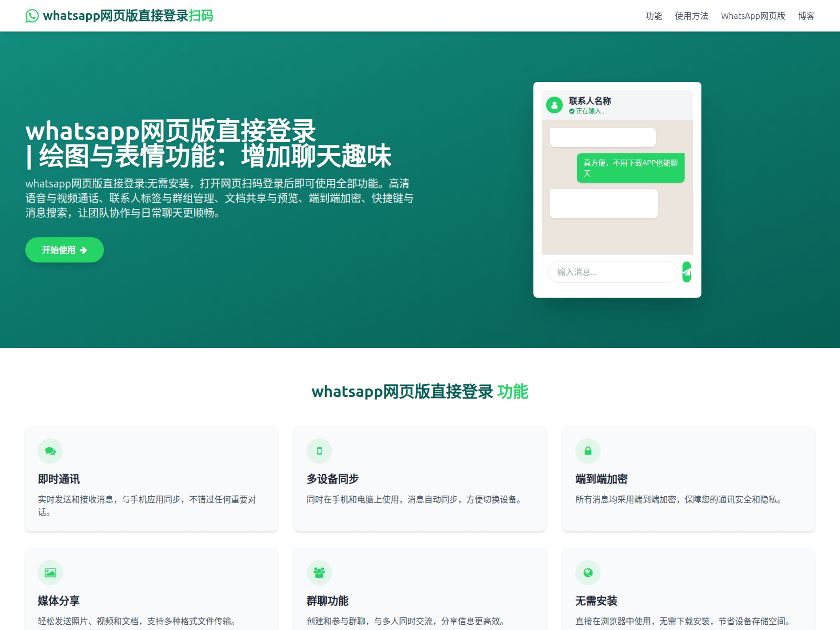Click the lock icon for 端到端加密
This screenshot has height=630, width=840.
pos(588,451)
